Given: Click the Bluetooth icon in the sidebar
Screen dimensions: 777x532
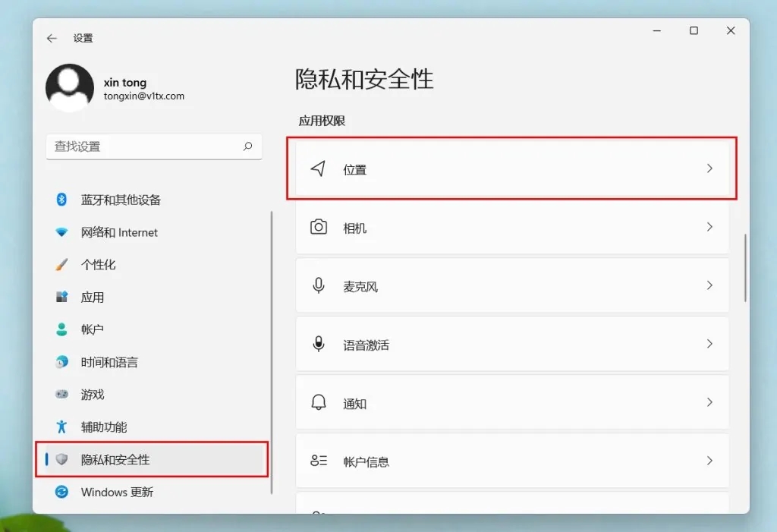Looking at the screenshot, I should point(61,200).
